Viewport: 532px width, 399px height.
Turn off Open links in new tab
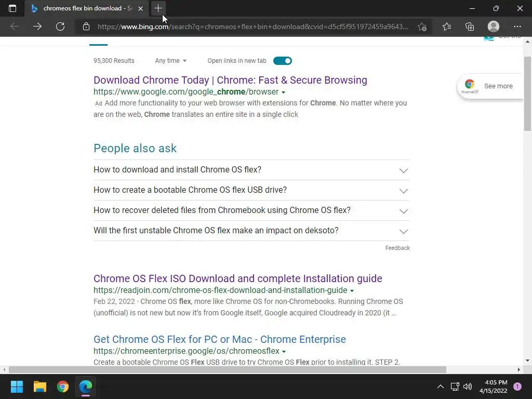pyautogui.click(x=282, y=61)
